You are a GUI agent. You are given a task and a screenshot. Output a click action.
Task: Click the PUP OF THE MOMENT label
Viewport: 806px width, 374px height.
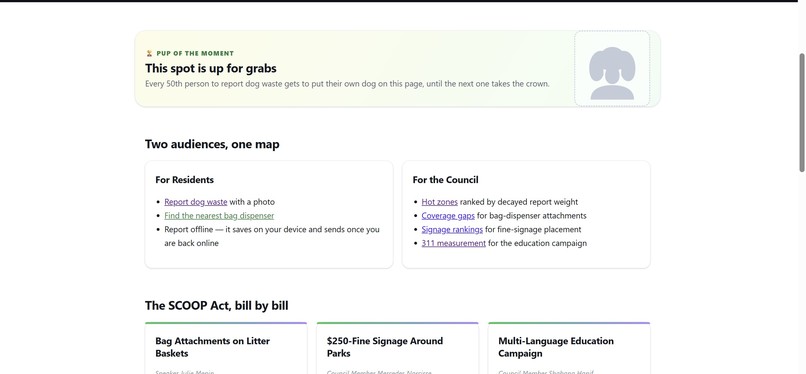point(195,53)
